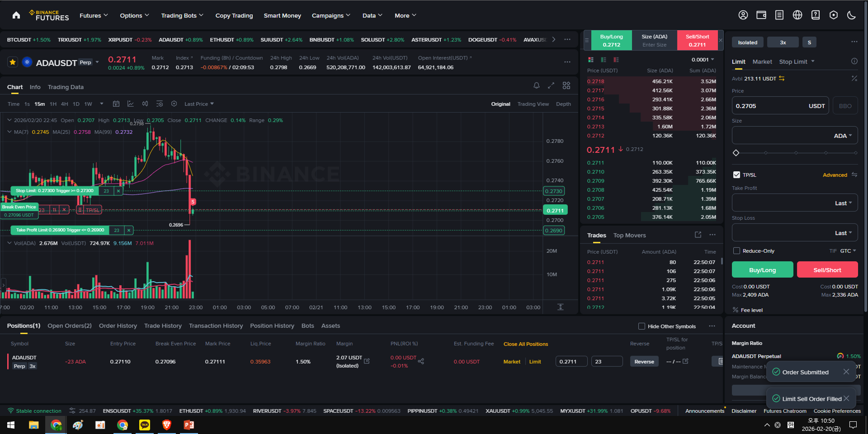Screen dimensions: 868x434
Task: Open the orders list icon in header
Action: [779, 15]
